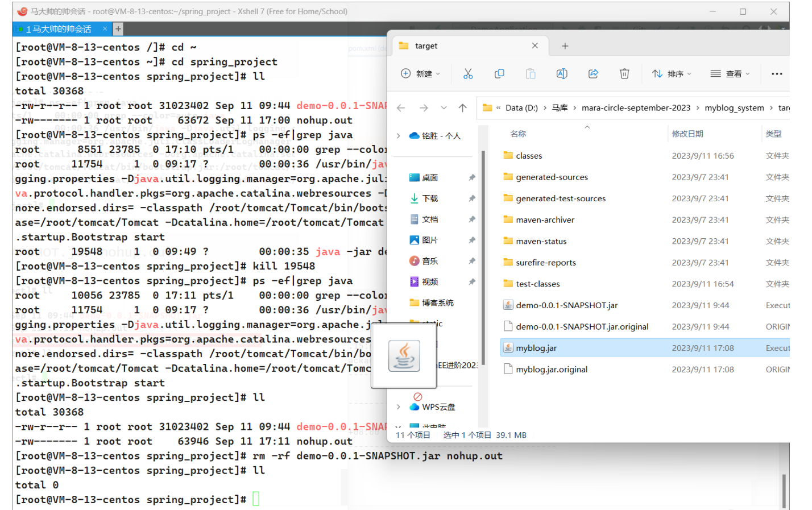Select the target tab in Explorer
Image resolution: width=812 pixels, height=510 pixels.
coord(470,46)
